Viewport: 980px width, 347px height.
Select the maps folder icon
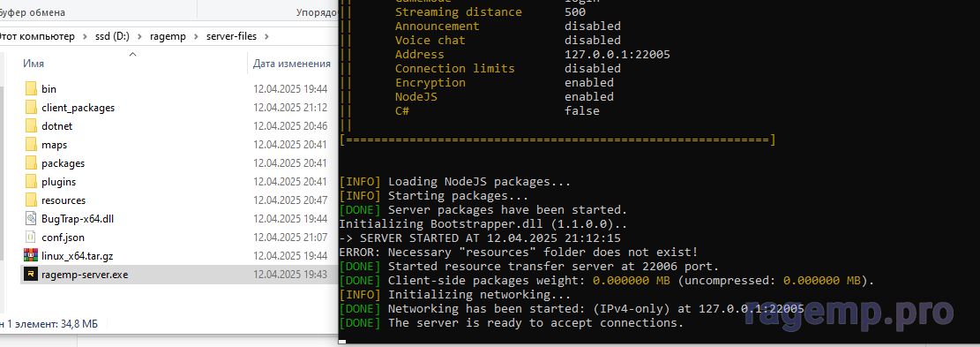click(x=31, y=145)
